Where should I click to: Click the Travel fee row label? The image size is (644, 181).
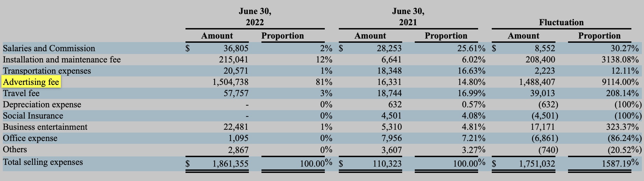tap(21, 93)
